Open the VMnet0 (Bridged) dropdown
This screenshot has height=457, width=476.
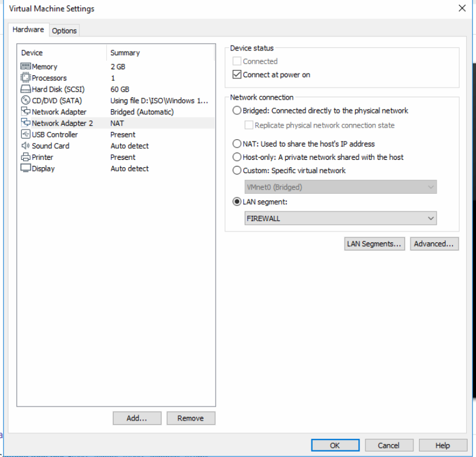point(341,187)
